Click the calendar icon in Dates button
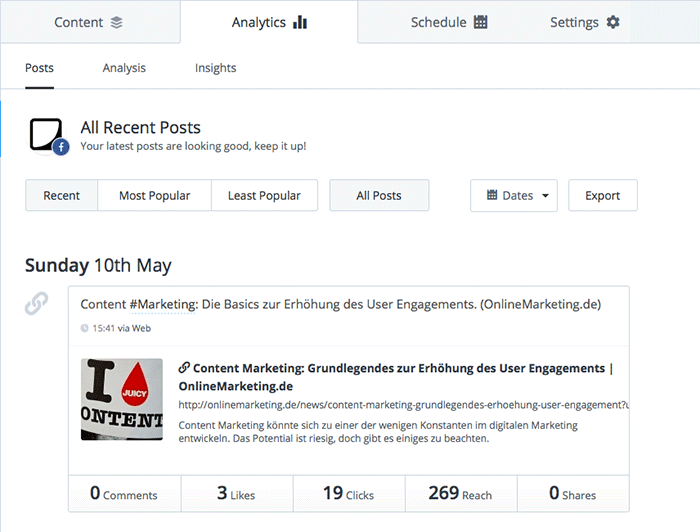The image size is (700, 532). coord(492,195)
